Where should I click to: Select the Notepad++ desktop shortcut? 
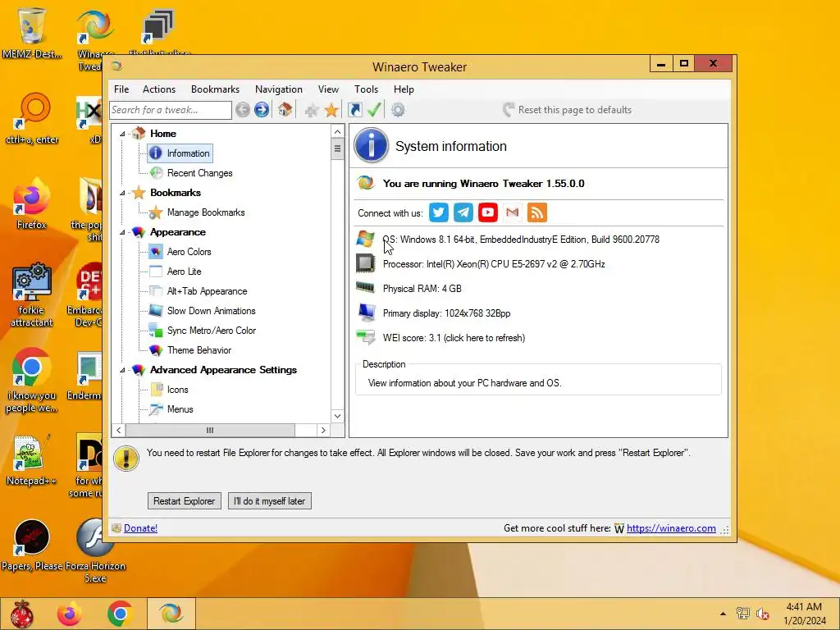point(30,459)
